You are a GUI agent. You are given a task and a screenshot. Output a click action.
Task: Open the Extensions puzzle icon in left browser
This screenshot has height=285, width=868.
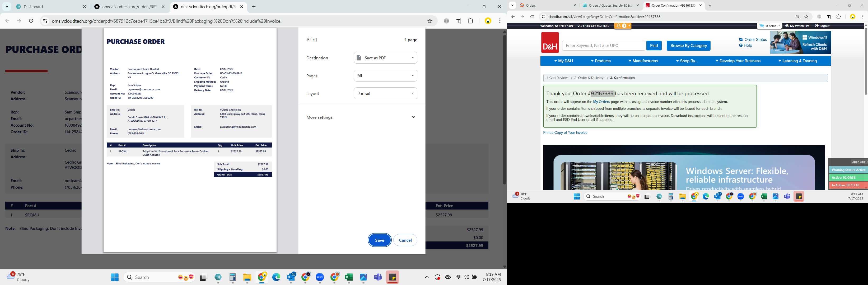[471, 21]
